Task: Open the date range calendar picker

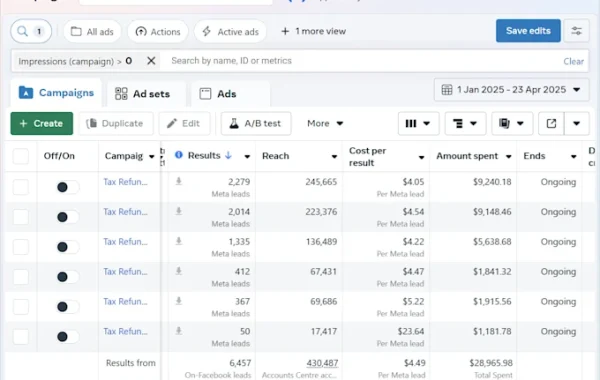Action: [x=512, y=90]
